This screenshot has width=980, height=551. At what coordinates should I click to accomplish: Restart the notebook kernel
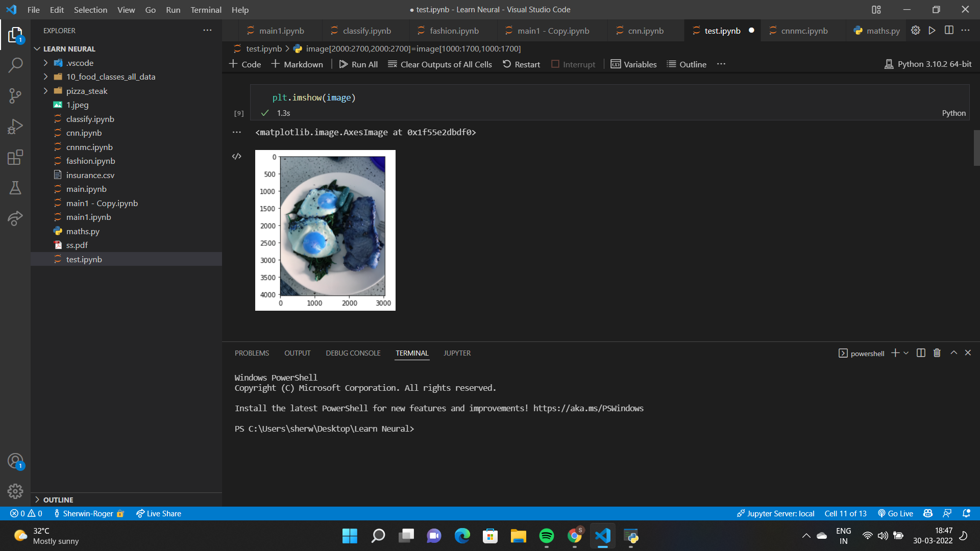tap(521, 64)
